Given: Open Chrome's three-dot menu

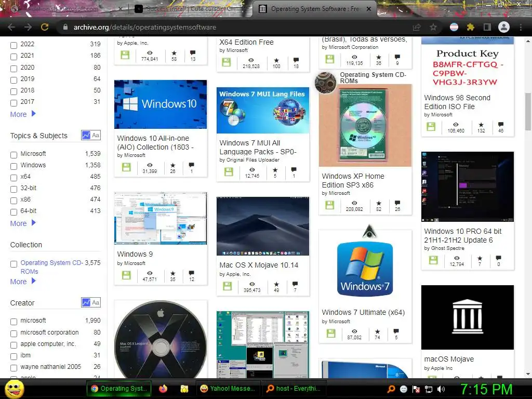Looking at the screenshot, I should click(521, 27).
